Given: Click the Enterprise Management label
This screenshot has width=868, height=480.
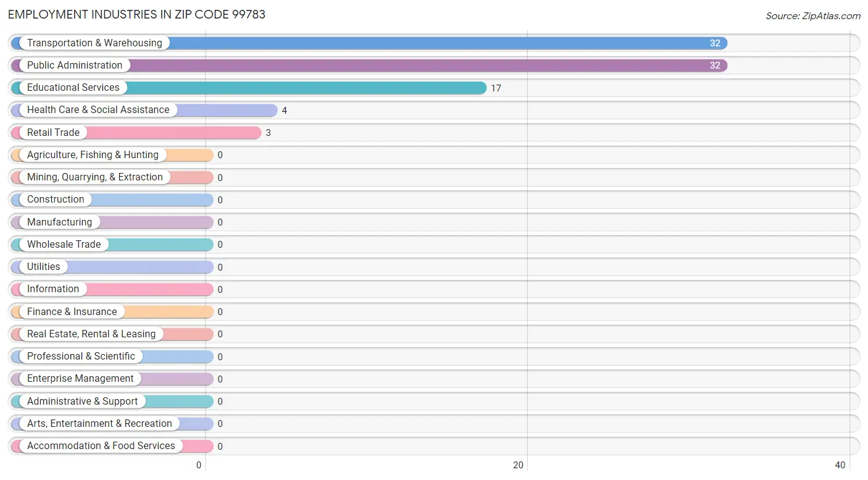Looking at the screenshot, I should [80, 379].
